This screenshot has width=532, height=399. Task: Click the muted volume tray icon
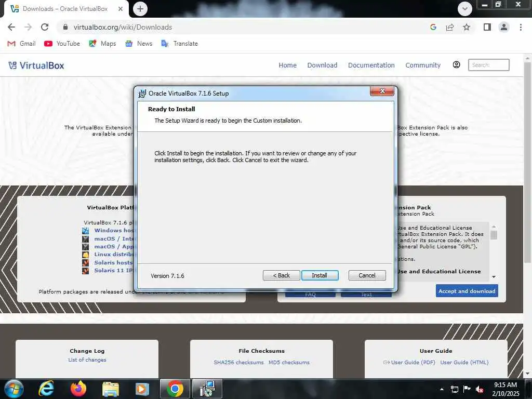[x=480, y=389]
